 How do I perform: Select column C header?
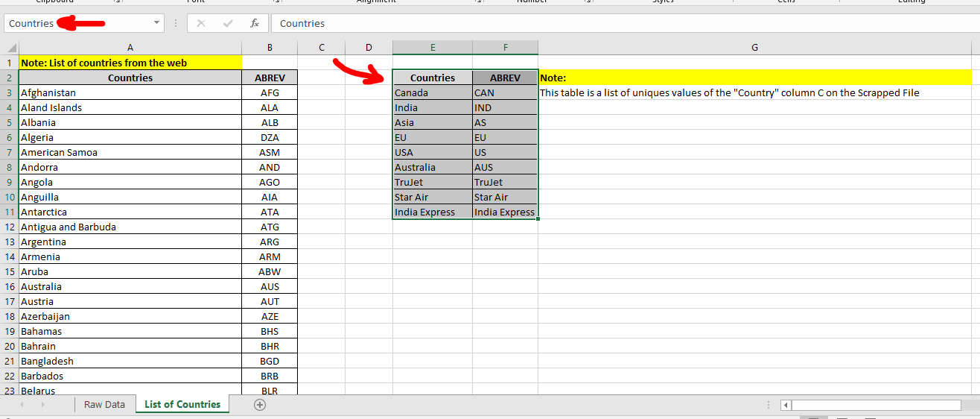point(321,48)
